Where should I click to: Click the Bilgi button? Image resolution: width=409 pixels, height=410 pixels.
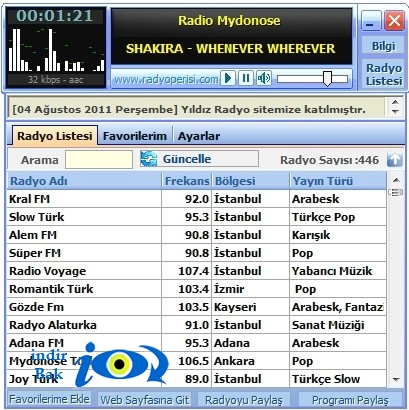383,46
